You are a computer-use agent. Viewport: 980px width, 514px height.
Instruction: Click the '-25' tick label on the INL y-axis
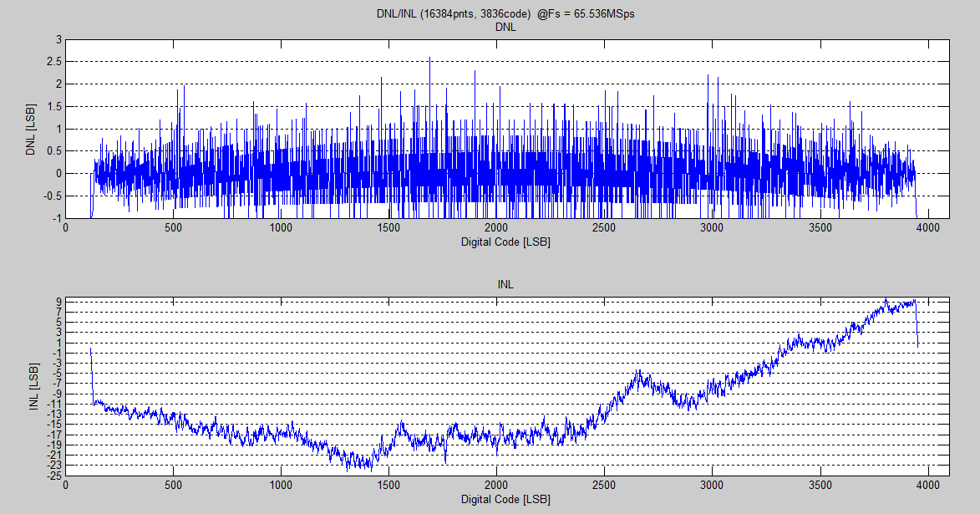pyautogui.click(x=54, y=476)
